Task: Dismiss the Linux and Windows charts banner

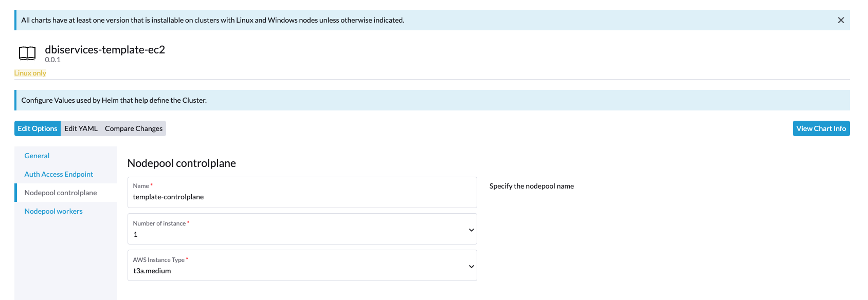Action: (x=841, y=20)
